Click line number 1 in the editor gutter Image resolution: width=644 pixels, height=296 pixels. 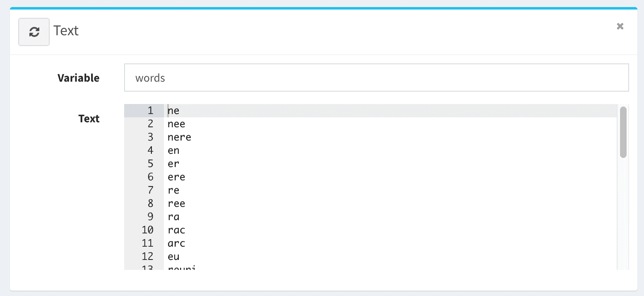click(x=150, y=111)
